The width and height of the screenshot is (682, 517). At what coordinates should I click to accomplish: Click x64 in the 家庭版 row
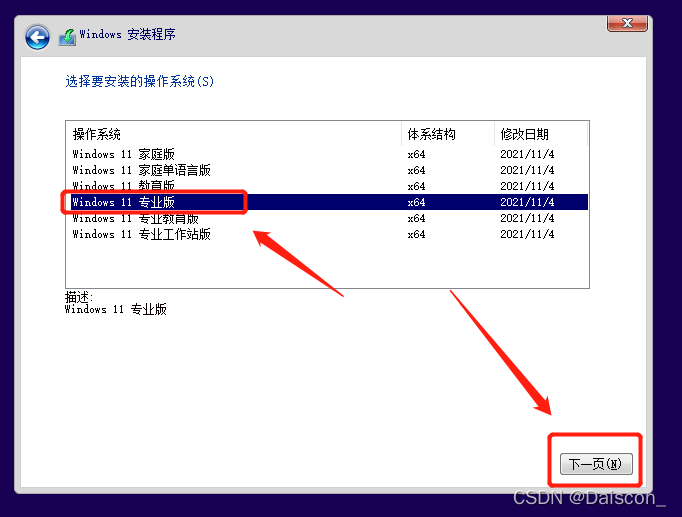point(416,154)
